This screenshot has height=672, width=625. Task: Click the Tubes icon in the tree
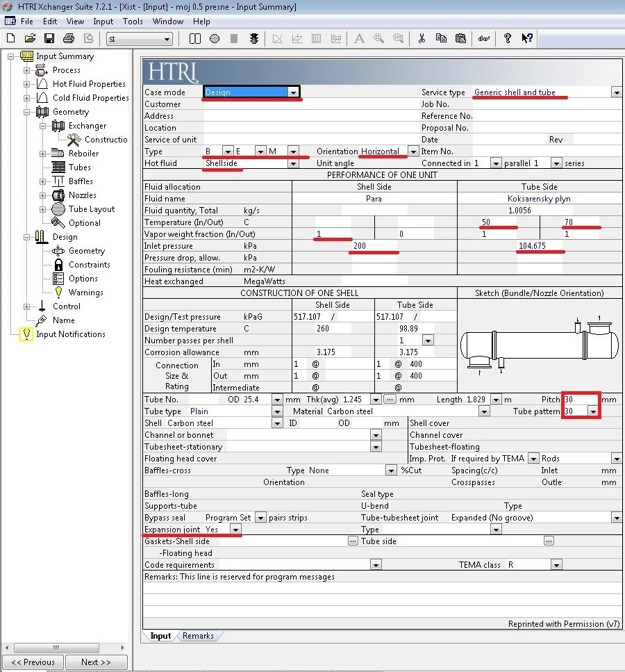click(58, 167)
